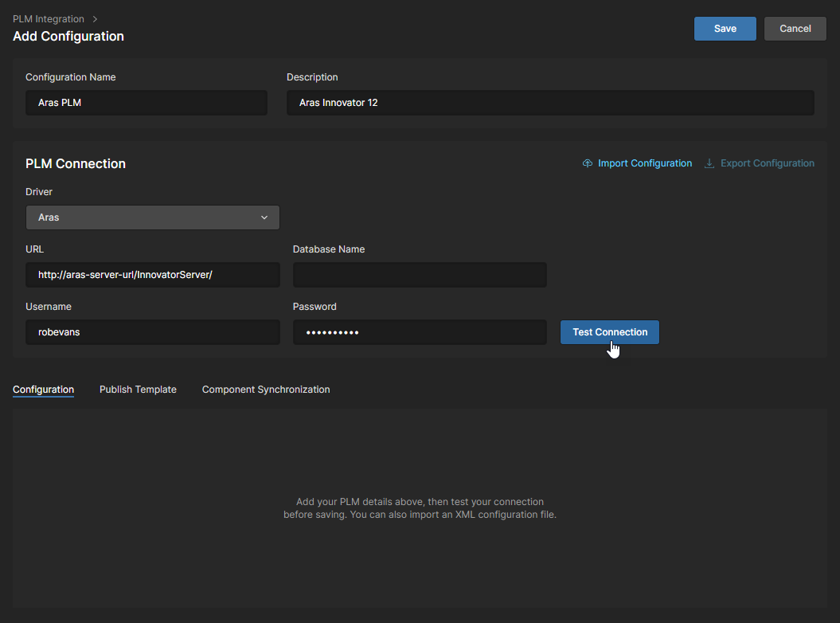Focus the masked Password field
Screen dimensions: 840x623
pyautogui.click(x=420, y=332)
